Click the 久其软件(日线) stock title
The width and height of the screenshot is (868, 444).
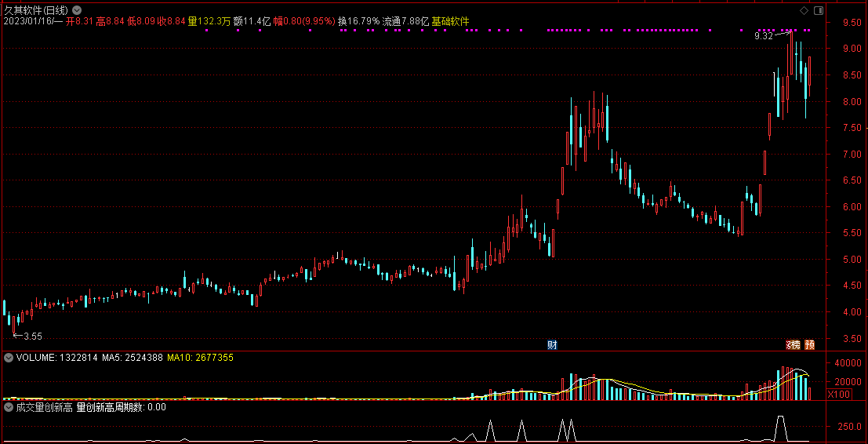(x=35, y=10)
